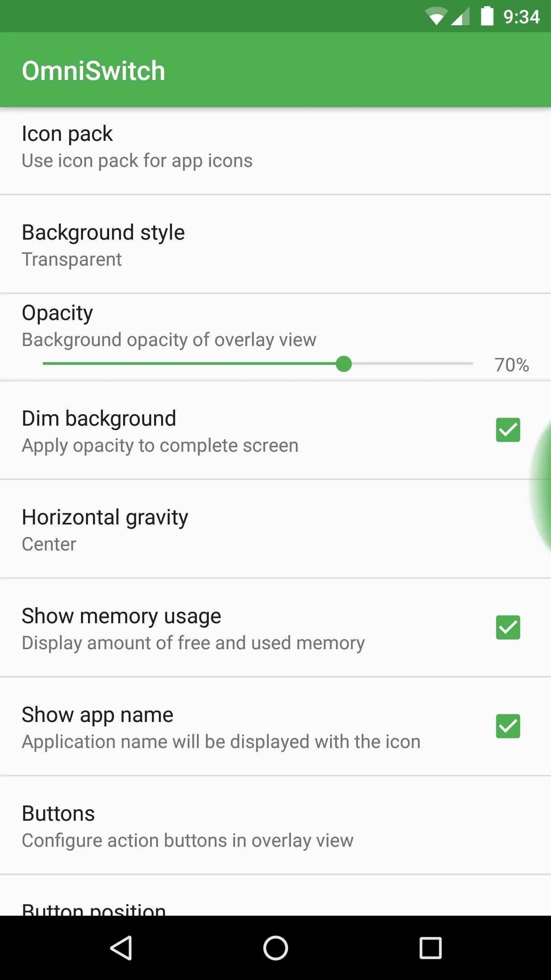Uncheck the Dim background checkbox
Screen dimensions: 551x980
point(508,430)
